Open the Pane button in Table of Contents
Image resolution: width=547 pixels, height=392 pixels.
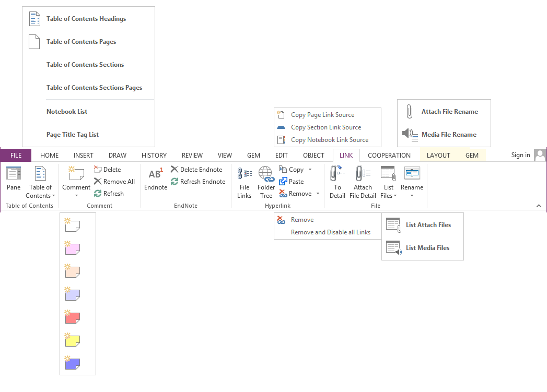[x=14, y=179]
